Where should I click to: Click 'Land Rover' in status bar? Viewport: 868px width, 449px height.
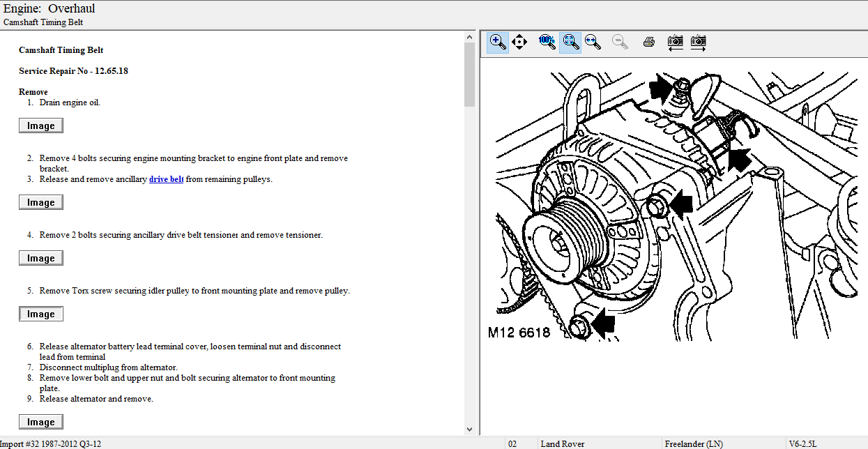click(563, 443)
